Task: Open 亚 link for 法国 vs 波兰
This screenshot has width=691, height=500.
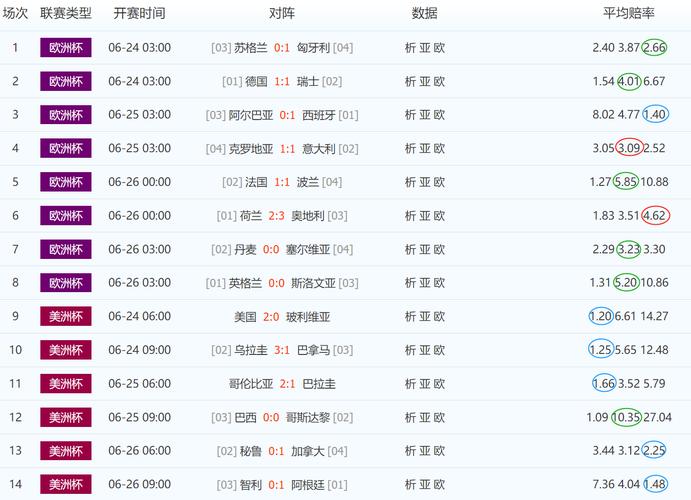Action: [x=425, y=182]
